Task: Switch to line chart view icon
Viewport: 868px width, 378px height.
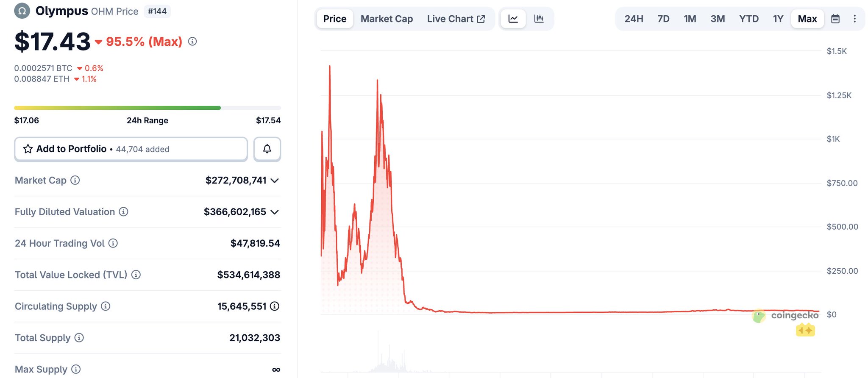Action: click(x=513, y=19)
